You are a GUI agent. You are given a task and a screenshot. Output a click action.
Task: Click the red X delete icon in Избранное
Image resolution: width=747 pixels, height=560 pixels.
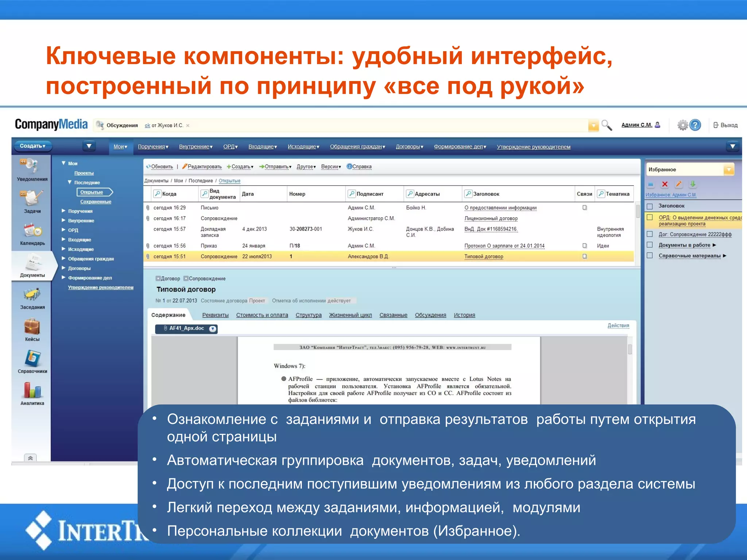click(x=665, y=184)
